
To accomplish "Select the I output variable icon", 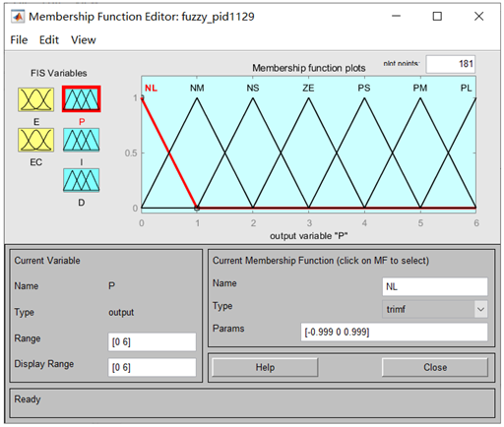I will [x=82, y=140].
